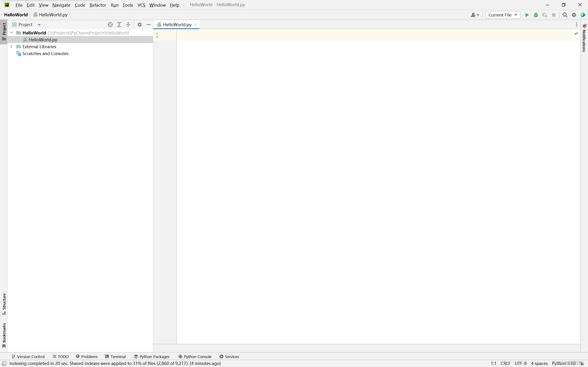
Task: Open the Refactor menu
Action: [98, 5]
